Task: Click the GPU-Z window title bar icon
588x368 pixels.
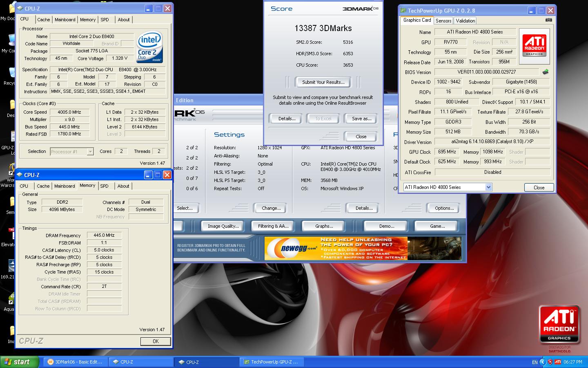Action: pos(403,11)
